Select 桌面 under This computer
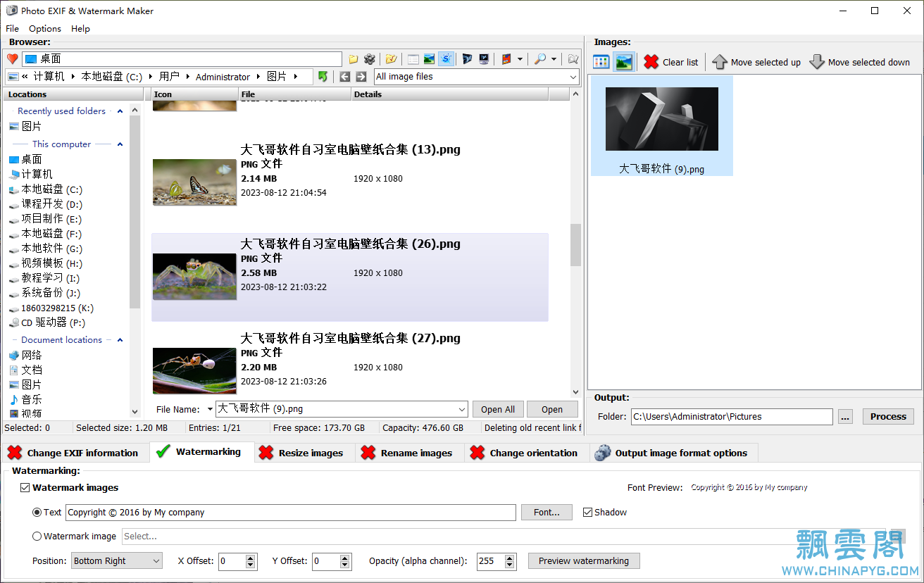Viewport: 924px width, 583px height. click(x=25, y=159)
